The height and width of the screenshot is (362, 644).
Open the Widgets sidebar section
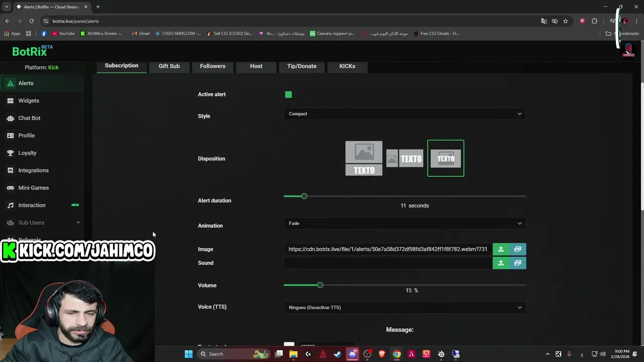coord(42,101)
